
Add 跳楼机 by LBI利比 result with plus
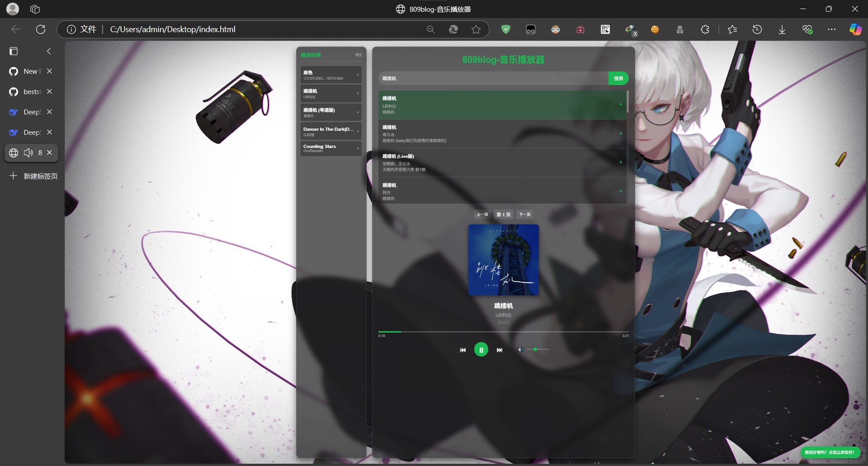tap(621, 105)
